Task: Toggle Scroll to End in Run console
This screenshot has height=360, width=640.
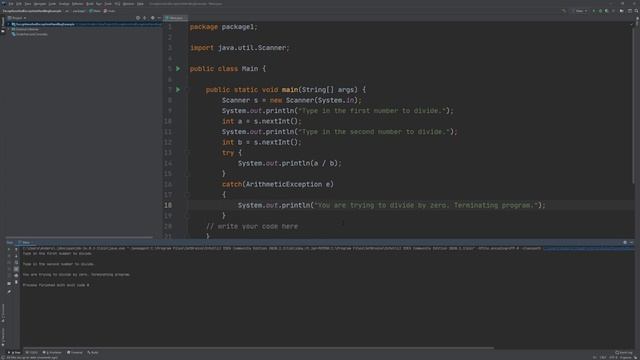Action: (16, 269)
